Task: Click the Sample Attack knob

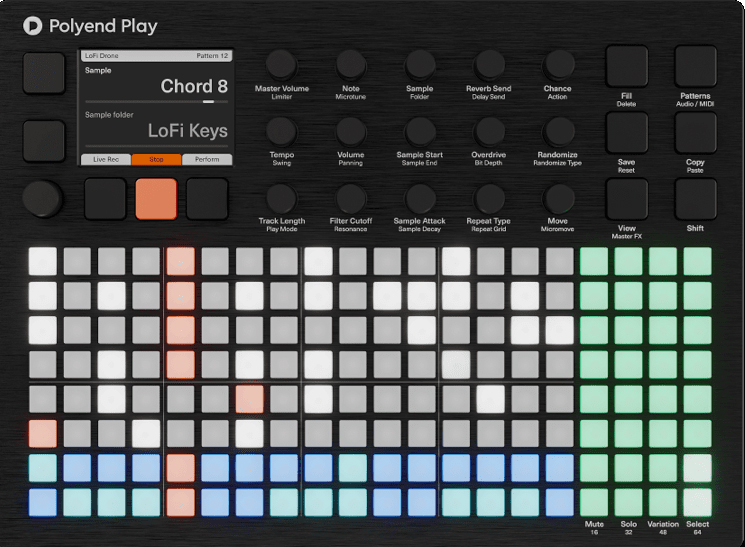Action: pyautogui.click(x=420, y=198)
